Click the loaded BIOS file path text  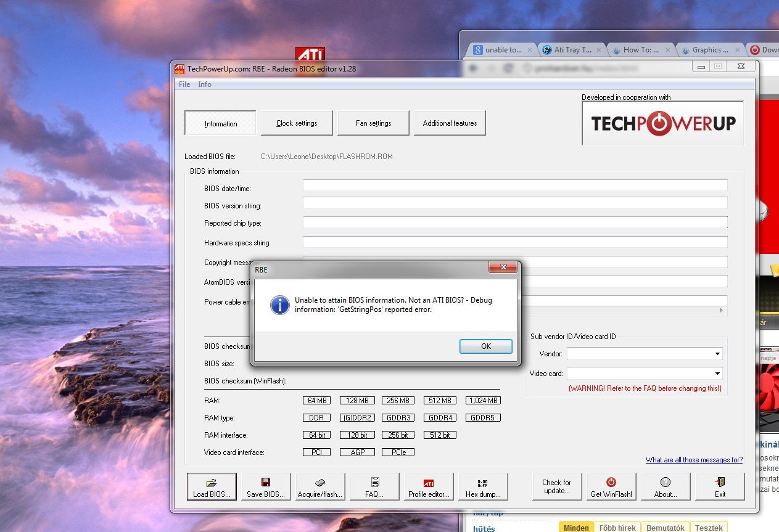coord(327,157)
